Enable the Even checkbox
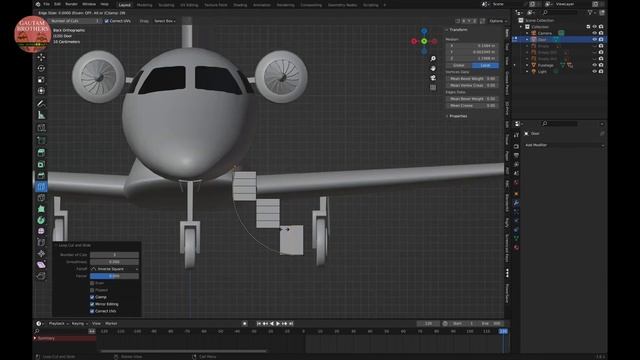Screen dimensions: 640x360 coord(92,283)
